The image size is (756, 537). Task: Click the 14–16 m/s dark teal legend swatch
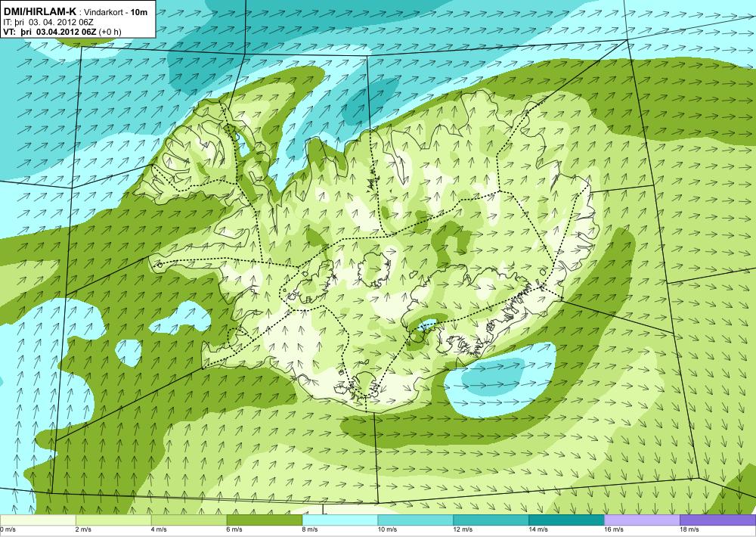pyautogui.click(x=566, y=520)
